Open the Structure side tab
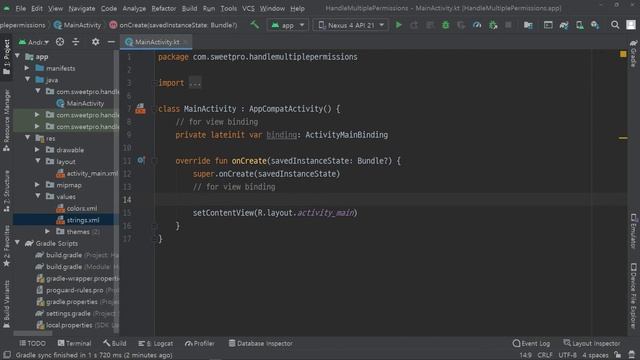 point(7,191)
